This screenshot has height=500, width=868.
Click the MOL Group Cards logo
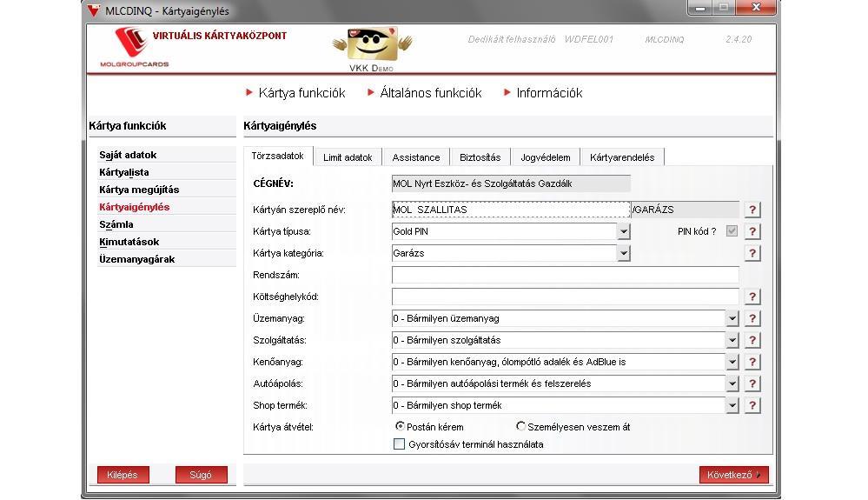pos(134,48)
